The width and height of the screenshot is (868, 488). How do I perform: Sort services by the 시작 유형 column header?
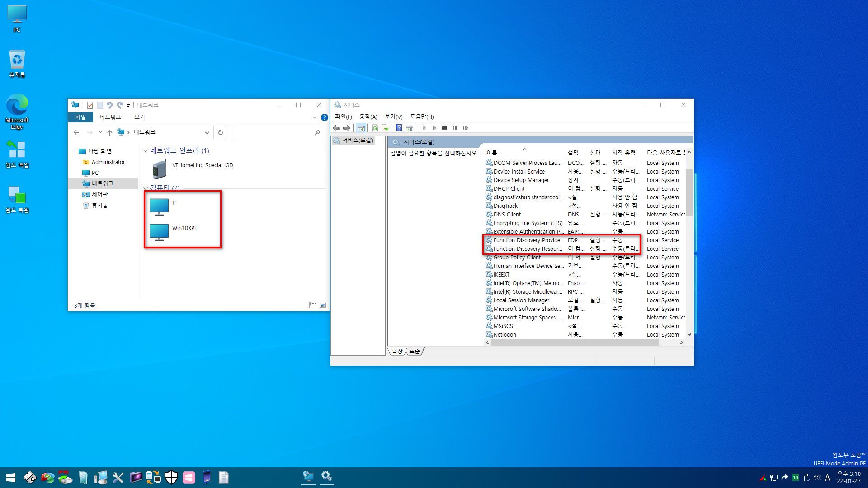point(626,153)
